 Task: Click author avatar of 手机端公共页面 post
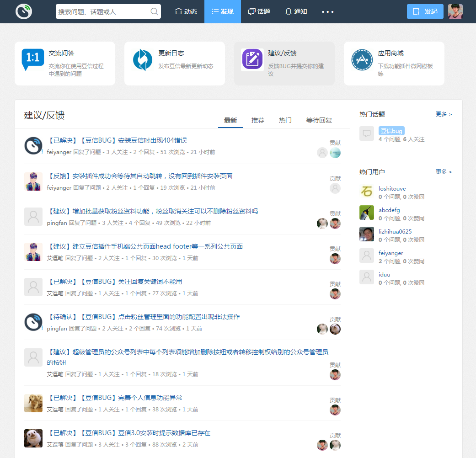(33, 252)
